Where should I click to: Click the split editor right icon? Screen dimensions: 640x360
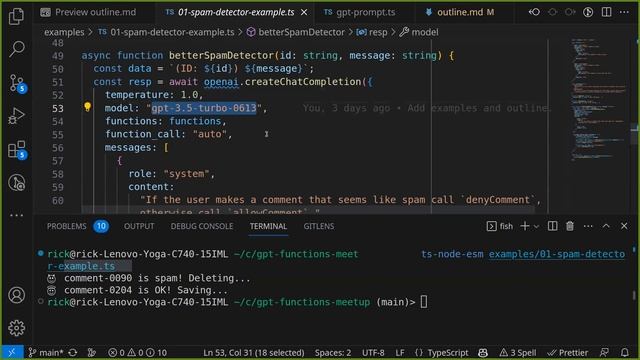[607, 12]
